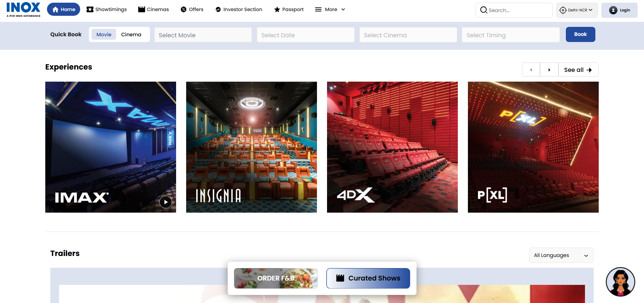Go to Home nav button

pos(63,9)
